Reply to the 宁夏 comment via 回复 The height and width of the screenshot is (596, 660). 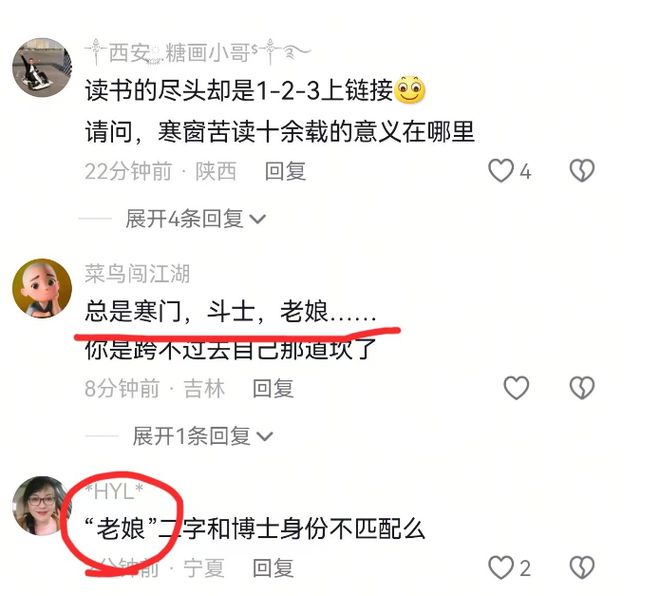tap(273, 568)
